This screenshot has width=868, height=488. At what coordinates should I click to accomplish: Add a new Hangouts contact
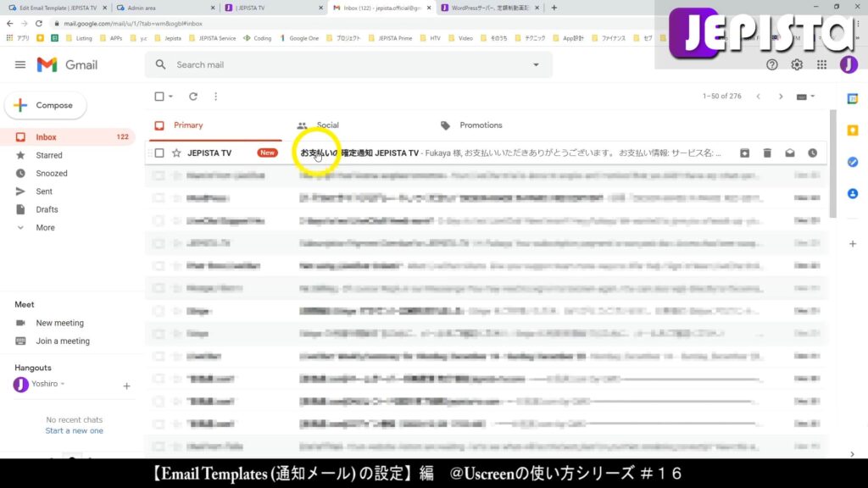[126, 385]
